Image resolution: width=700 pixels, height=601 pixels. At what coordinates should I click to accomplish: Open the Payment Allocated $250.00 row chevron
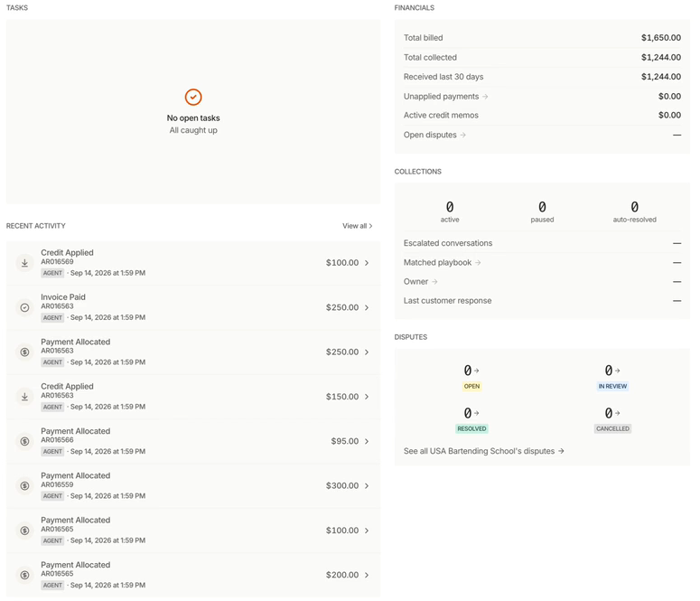[x=367, y=352]
